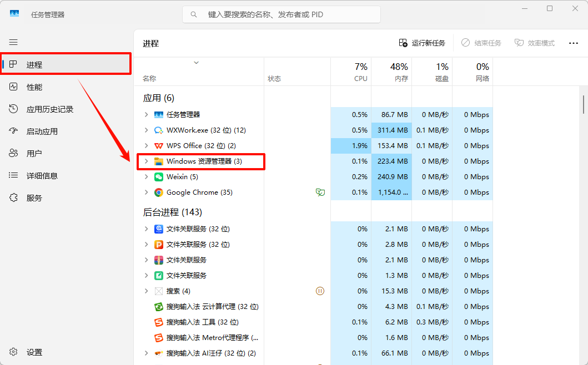Select the 15.3 MB memory cell of 搜索
This screenshot has width=588, height=365.
point(391,291)
